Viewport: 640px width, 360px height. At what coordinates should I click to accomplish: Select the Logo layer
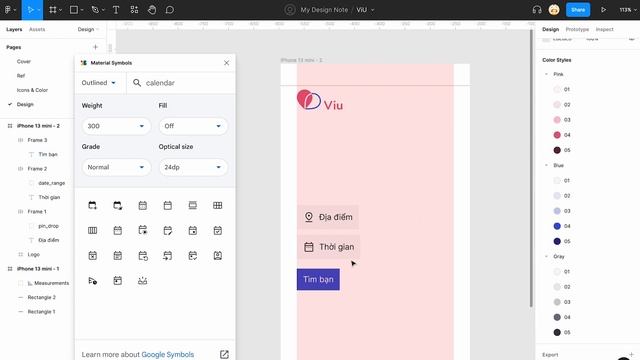pyautogui.click(x=33, y=254)
